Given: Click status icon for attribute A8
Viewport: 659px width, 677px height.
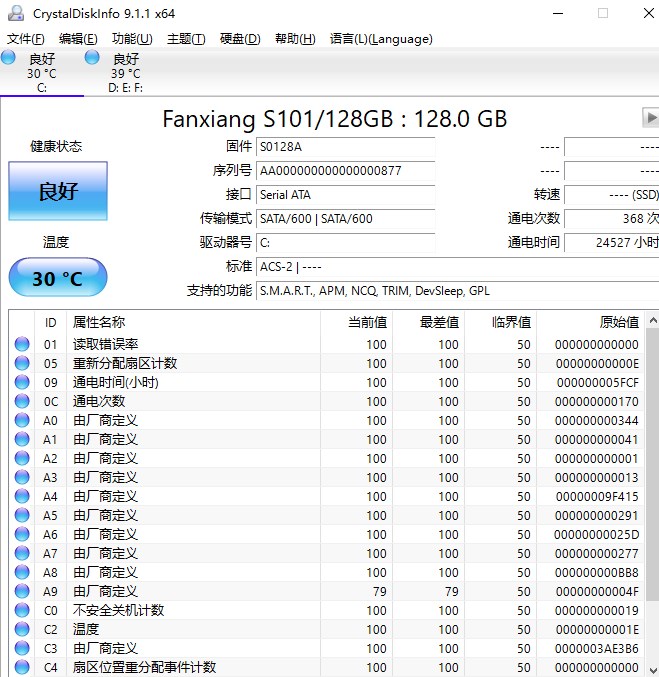Looking at the screenshot, I should click(x=22, y=572).
